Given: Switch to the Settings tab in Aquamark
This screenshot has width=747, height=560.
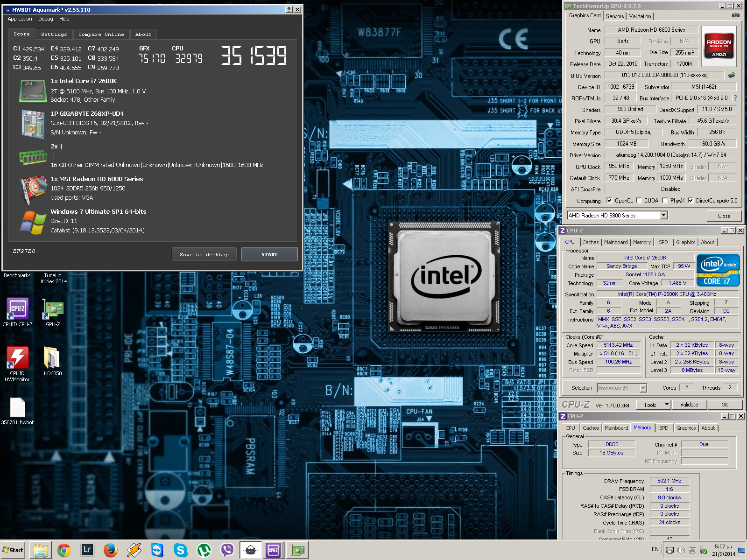Looking at the screenshot, I should point(54,34).
